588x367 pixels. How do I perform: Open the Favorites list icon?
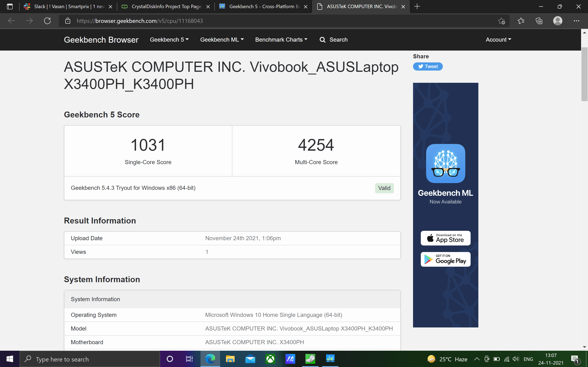click(x=521, y=21)
